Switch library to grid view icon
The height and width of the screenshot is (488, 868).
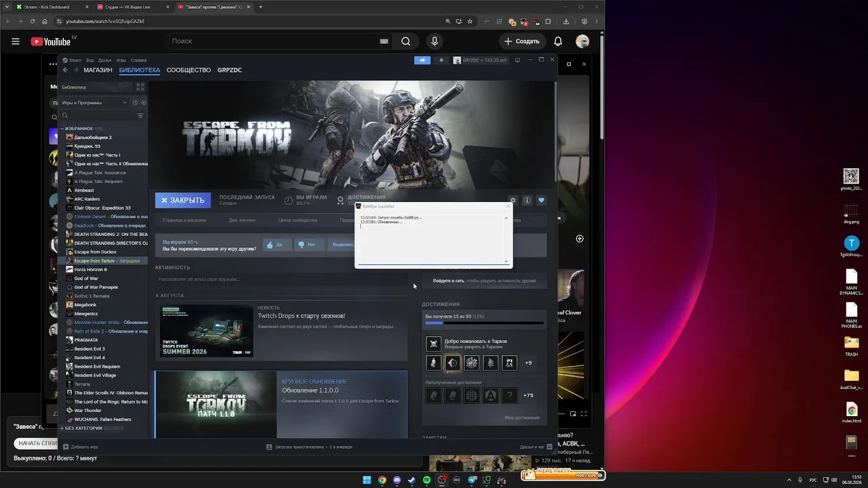[x=140, y=87]
